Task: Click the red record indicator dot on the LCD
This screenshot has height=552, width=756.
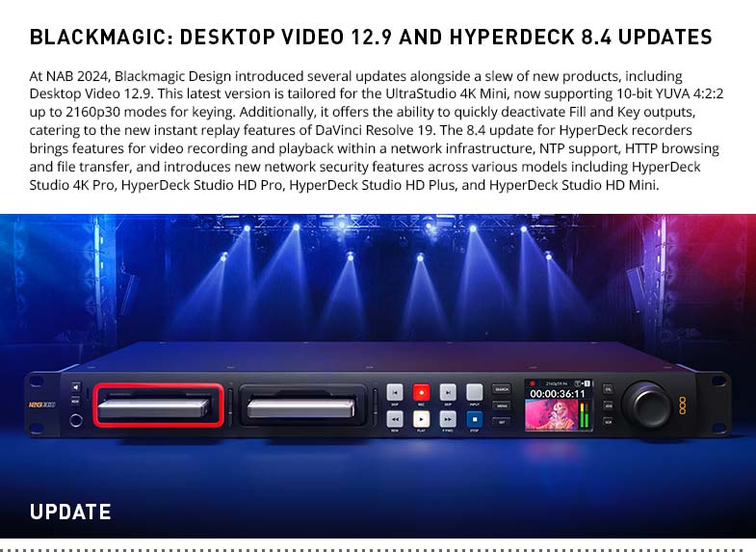Action: (x=533, y=383)
